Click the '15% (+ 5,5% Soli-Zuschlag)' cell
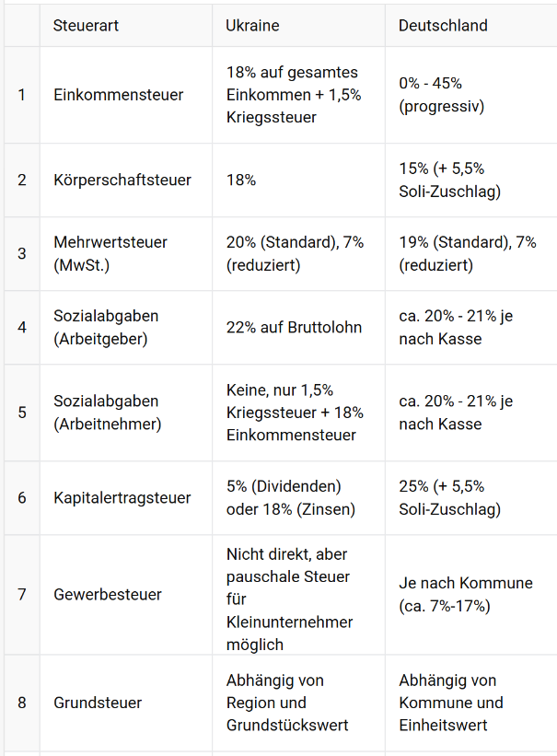 [450, 180]
